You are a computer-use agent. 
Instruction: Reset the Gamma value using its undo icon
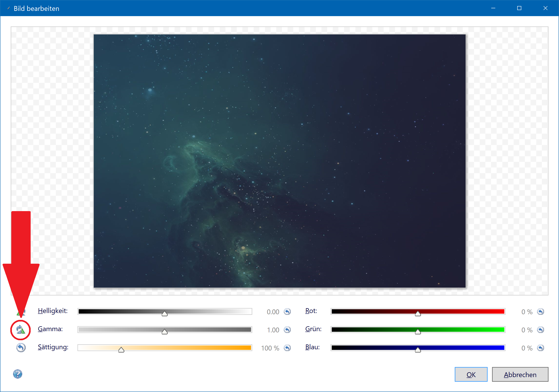click(x=287, y=330)
